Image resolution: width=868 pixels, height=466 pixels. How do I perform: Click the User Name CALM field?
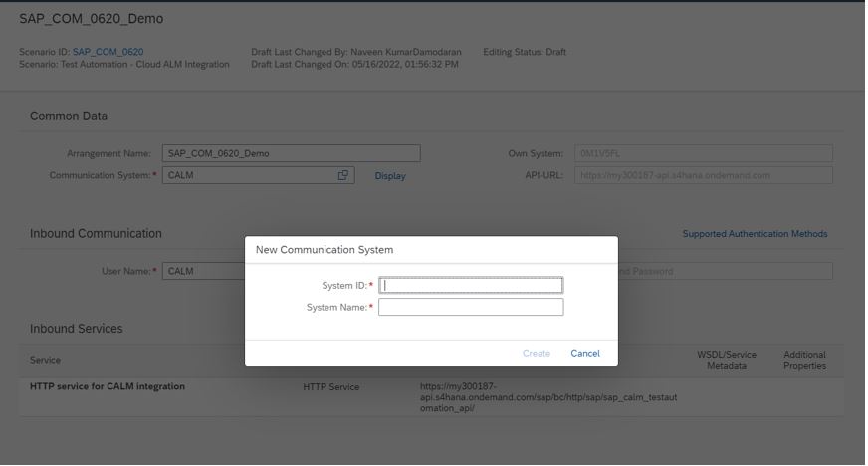[204, 271]
